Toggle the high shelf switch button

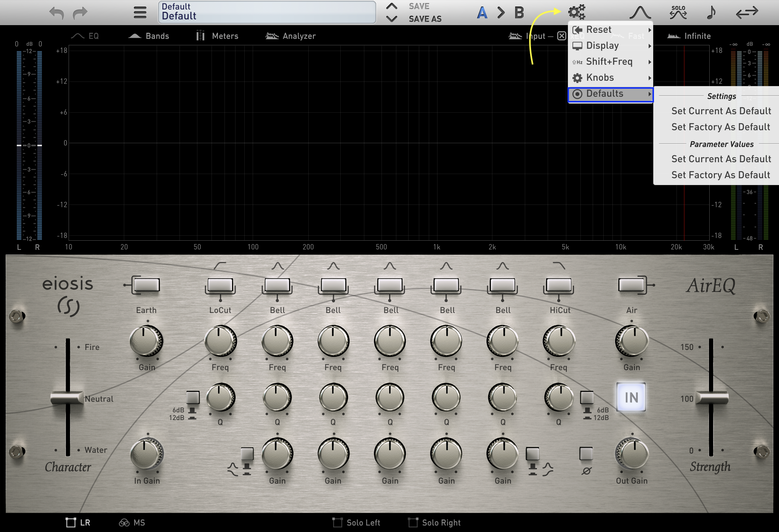532,454
